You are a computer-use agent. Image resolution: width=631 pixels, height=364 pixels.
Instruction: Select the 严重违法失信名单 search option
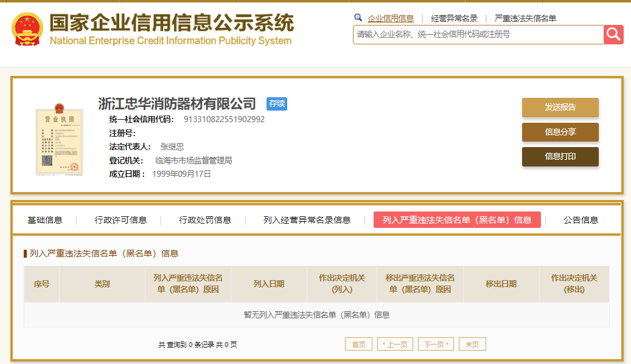coord(525,18)
